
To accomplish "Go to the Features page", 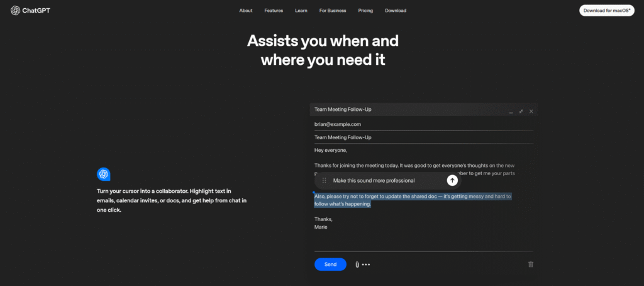I will tap(274, 11).
